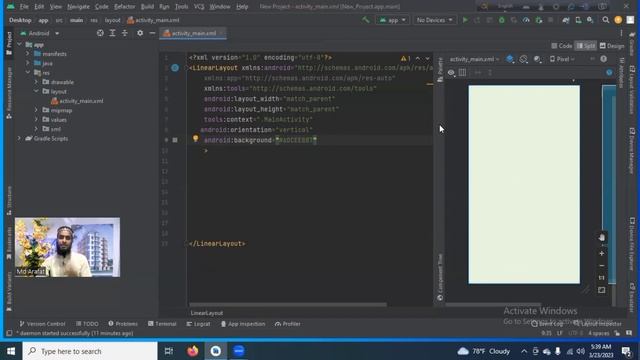Open the Zoom app on the taskbar

(x=239, y=351)
